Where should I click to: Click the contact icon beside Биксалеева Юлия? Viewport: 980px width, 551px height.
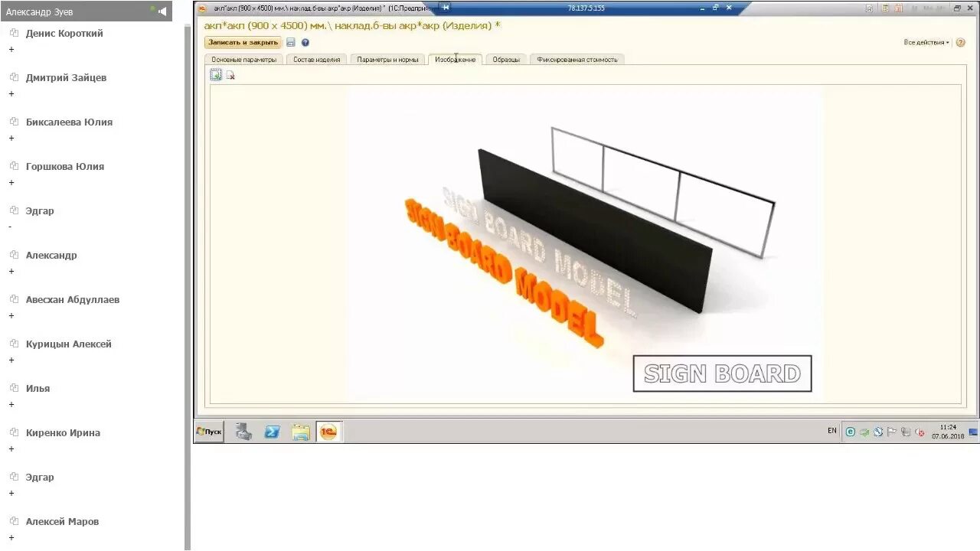tap(14, 122)
